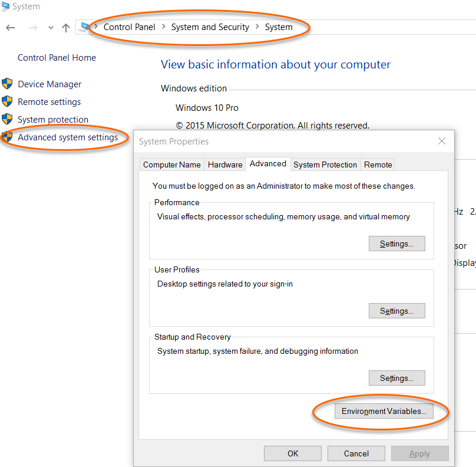Viewport: 476px width, 467px height.
Task: Open Environment Variables button
Action: tap(384, 411)
